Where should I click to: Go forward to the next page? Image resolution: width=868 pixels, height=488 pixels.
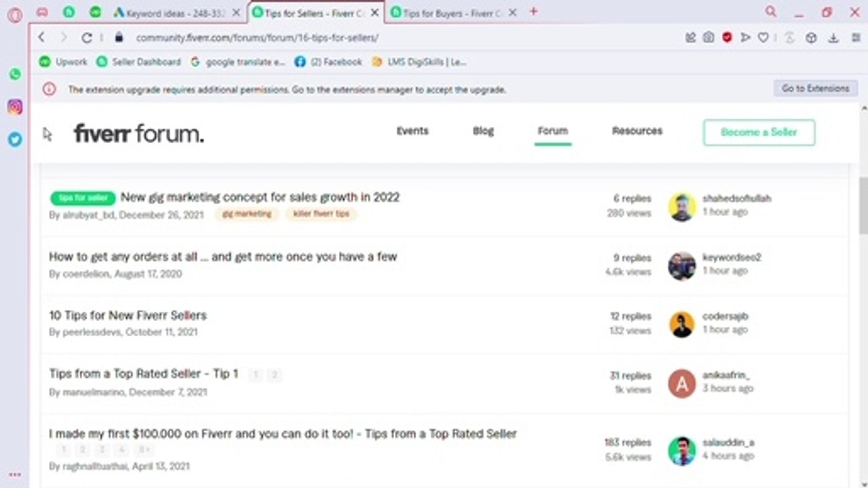(64, 37)
